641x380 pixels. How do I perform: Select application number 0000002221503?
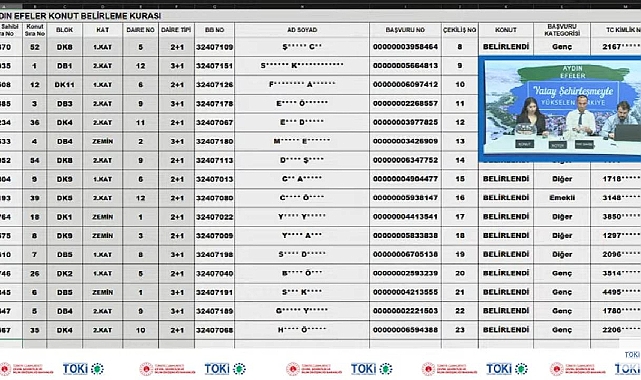tap(405, 311)
